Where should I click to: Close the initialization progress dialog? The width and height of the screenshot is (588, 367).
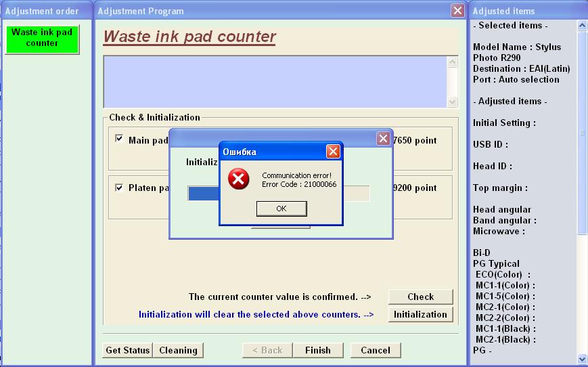[x=383, y=138]
